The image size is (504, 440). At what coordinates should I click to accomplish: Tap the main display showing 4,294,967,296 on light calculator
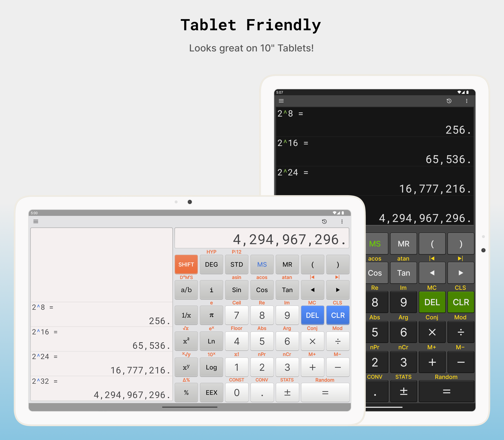click(262, 238)
